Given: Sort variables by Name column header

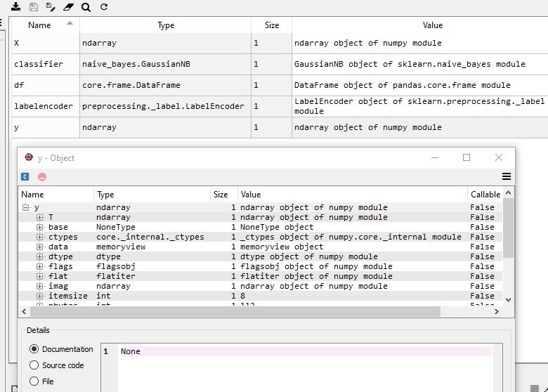Looking at the screenshot, I should click(x=39, y=25).
